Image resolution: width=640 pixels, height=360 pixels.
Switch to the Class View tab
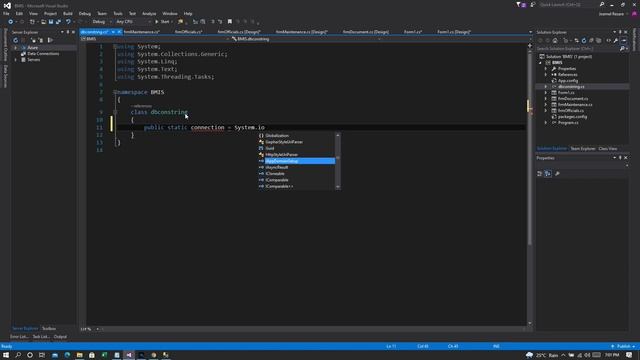(608, 149)
